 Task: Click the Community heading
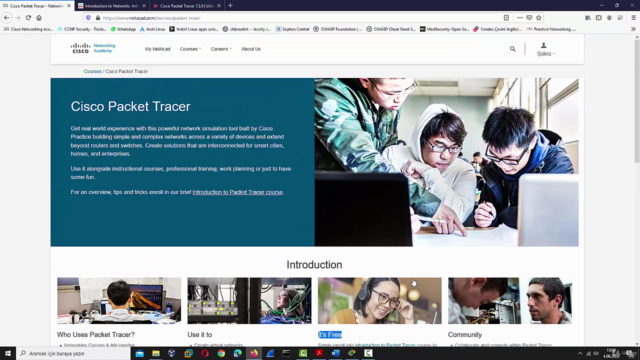[x=465, y=335]
